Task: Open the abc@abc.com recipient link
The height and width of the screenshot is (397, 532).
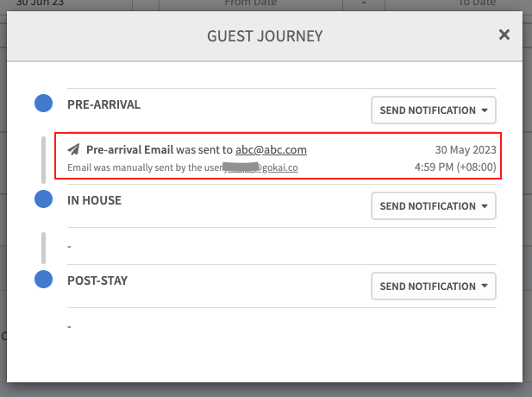Action: point(271,150)
